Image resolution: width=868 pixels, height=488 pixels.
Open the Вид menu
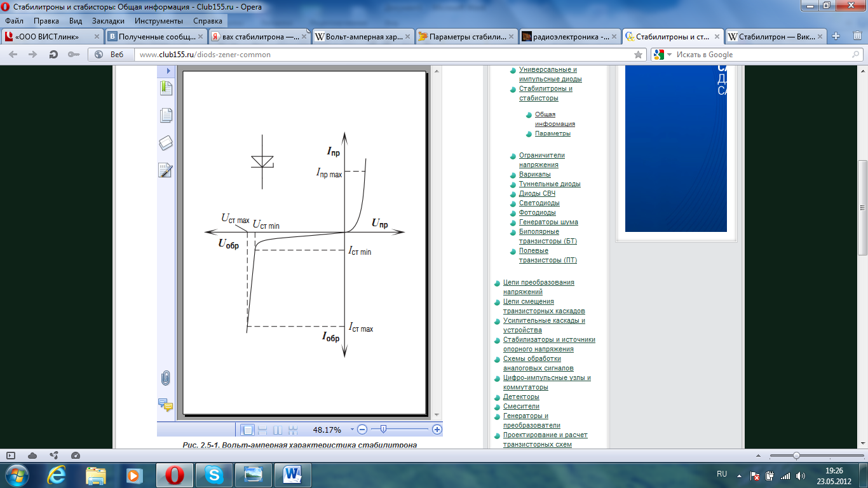pos(76,21)
